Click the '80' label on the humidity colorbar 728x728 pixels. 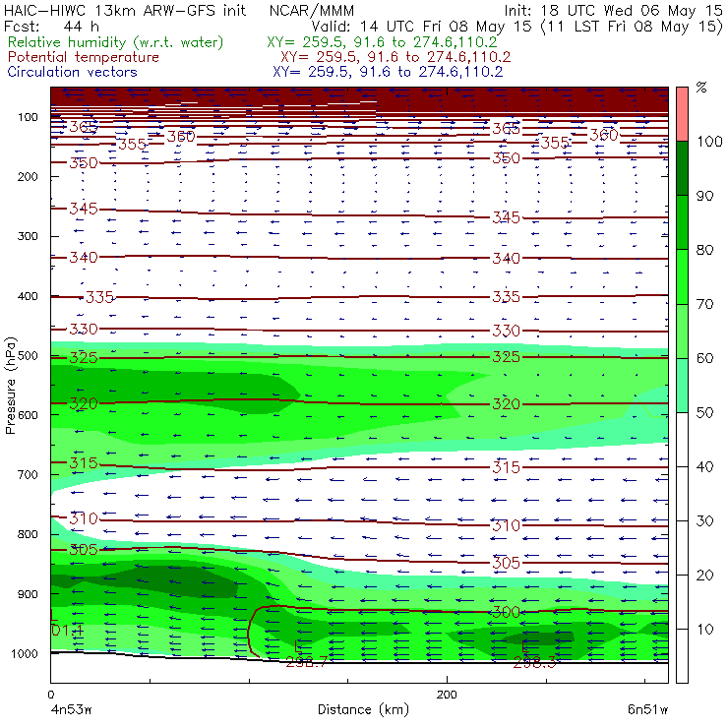coord(705,250)
